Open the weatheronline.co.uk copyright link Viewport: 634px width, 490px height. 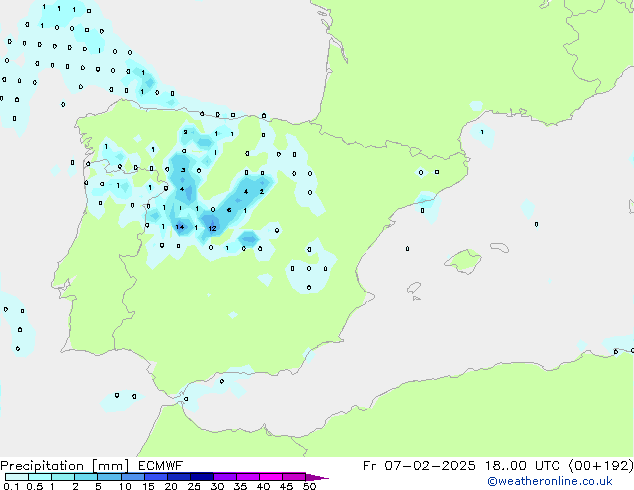click(x=550, y=481)
